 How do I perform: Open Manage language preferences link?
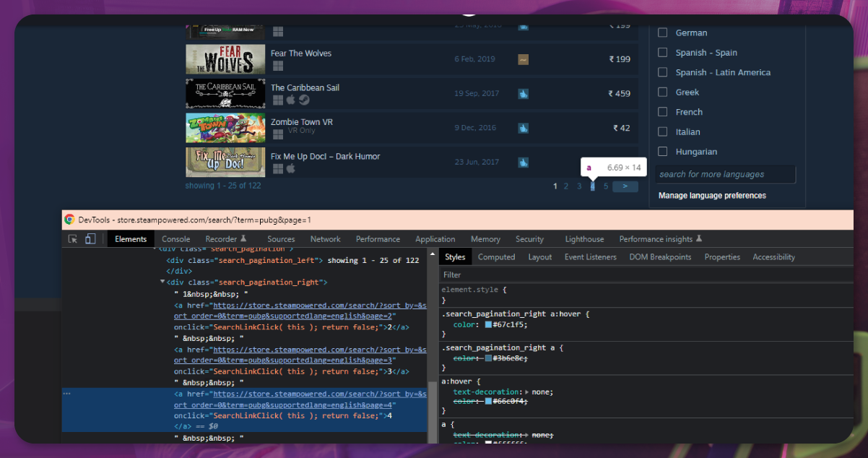(712, 196)
